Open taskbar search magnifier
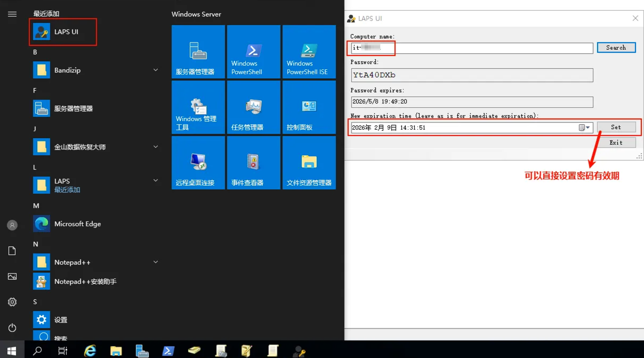Image resolution: width=644 pixels, height=358 pixels. pos(37,350)
